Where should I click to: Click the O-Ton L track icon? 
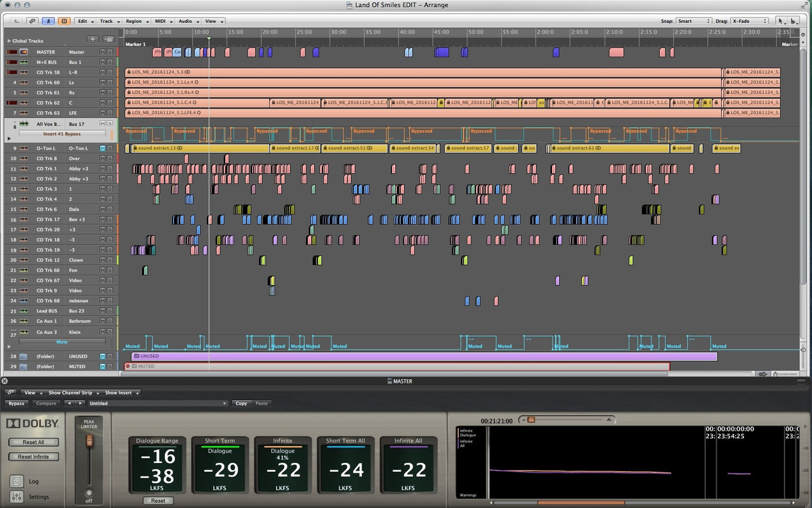tap(24, 148)
